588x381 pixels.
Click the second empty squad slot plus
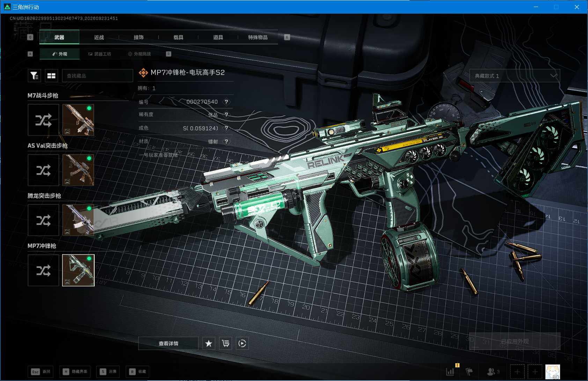click(x=535, y=372)
